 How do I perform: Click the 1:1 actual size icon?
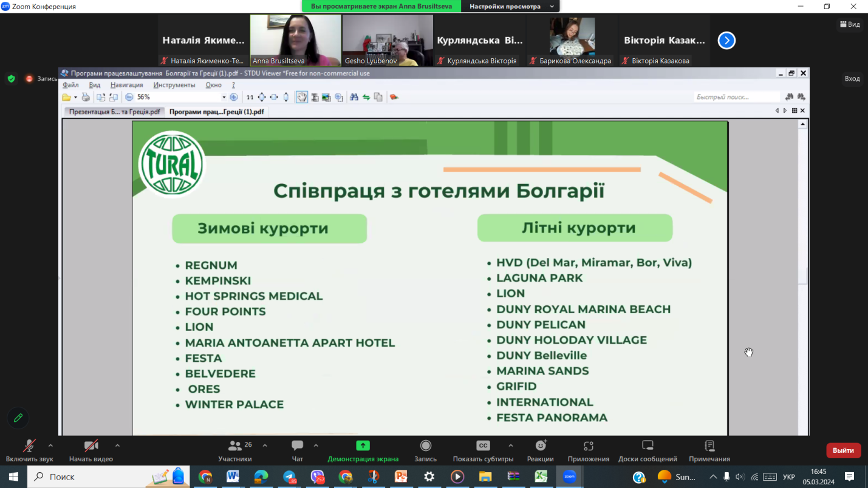[x=250, y=97]
